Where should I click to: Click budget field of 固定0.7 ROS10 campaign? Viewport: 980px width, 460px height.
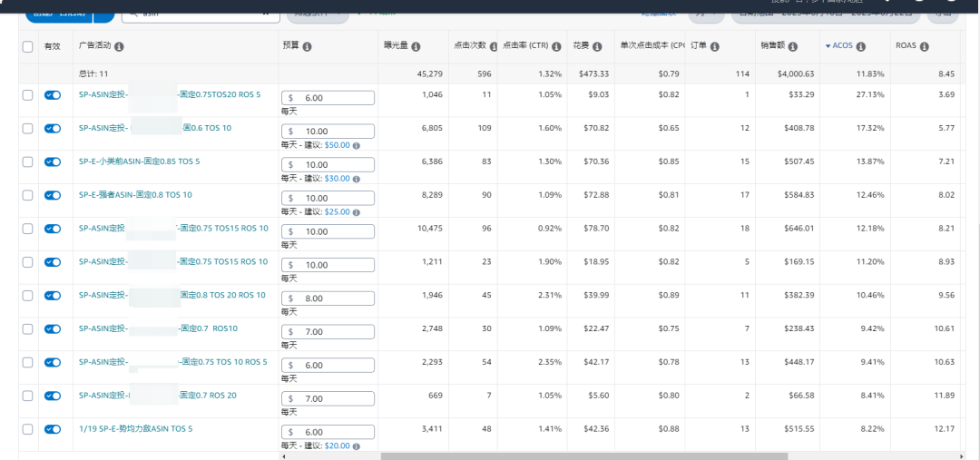point(328,332)
